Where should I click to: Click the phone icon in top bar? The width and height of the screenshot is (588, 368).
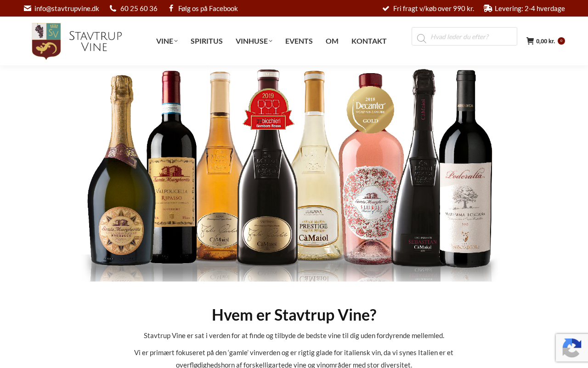(x=113, y=8)
